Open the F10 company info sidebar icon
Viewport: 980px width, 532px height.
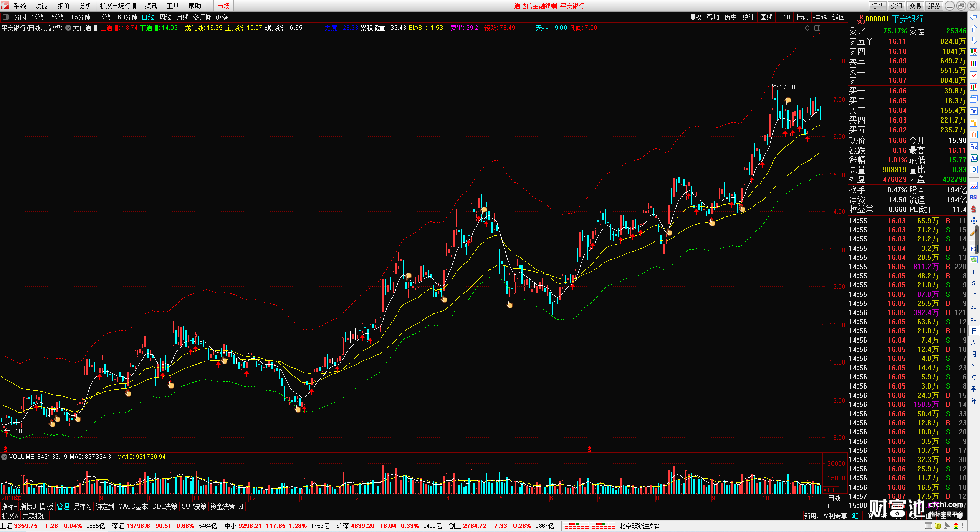pos(974,111)
